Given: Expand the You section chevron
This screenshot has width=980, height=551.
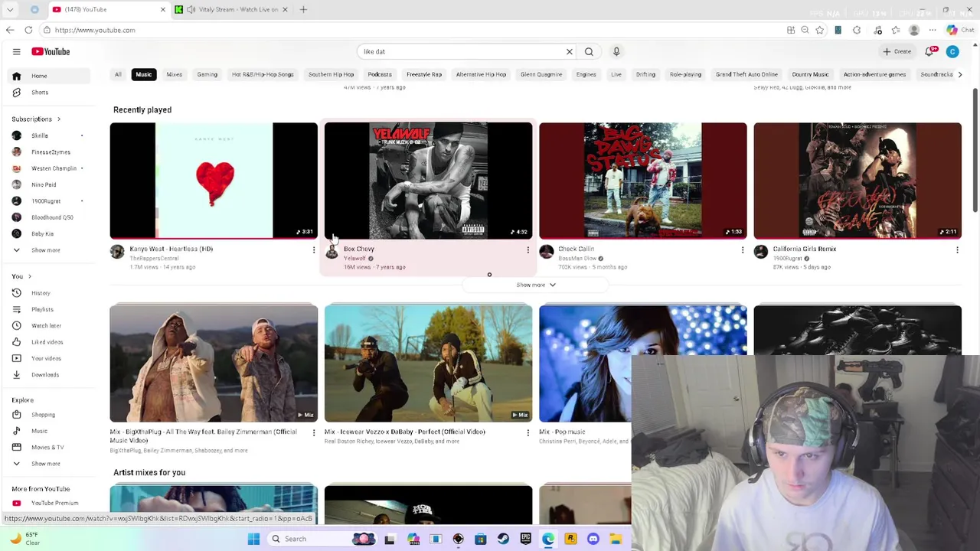Looking at the screenshot, I should [29, 276].
